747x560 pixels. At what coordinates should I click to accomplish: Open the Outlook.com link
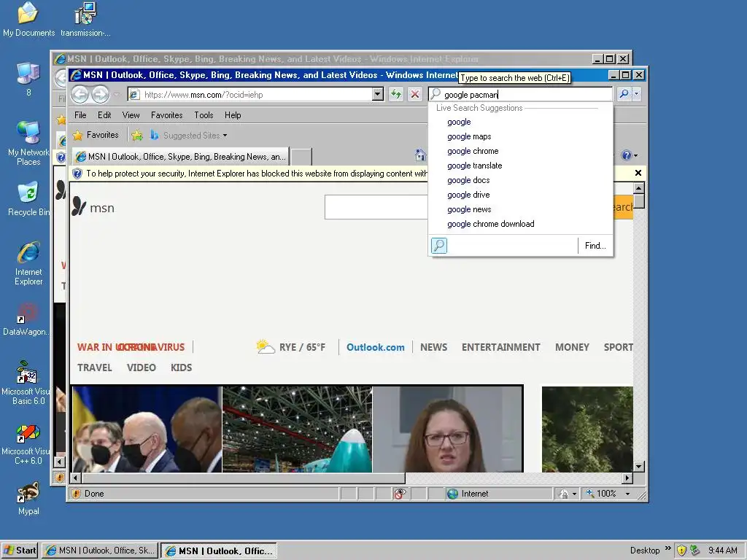376,347
